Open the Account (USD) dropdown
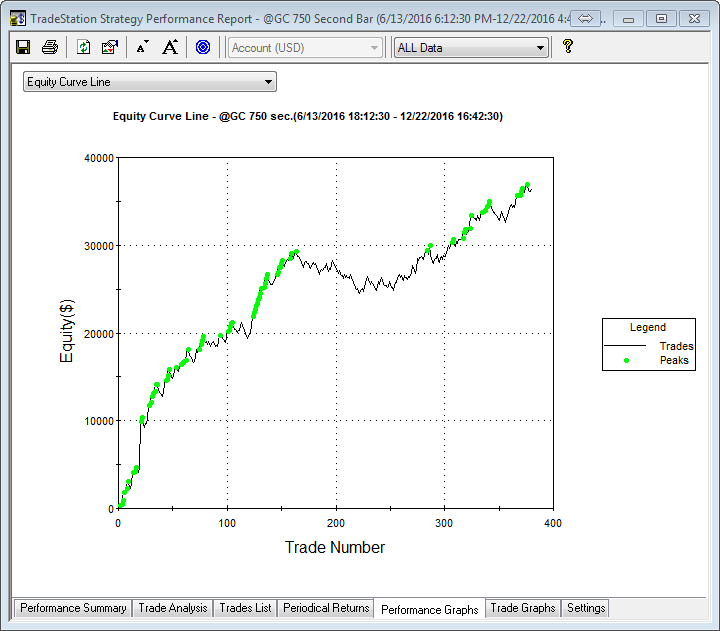 305,48
